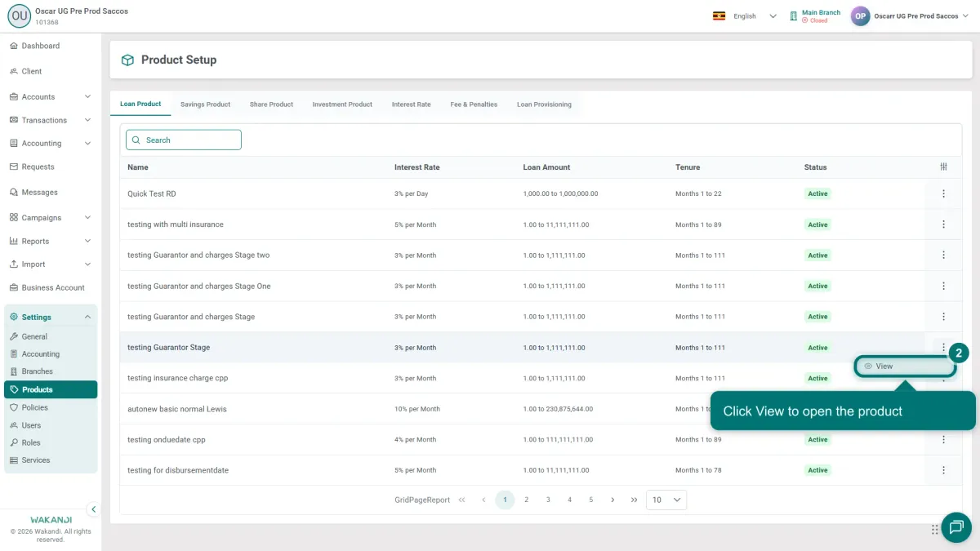Switch to the Fee & Penalties tab
This screenshot has width=980, height=551.
(474, 104)
